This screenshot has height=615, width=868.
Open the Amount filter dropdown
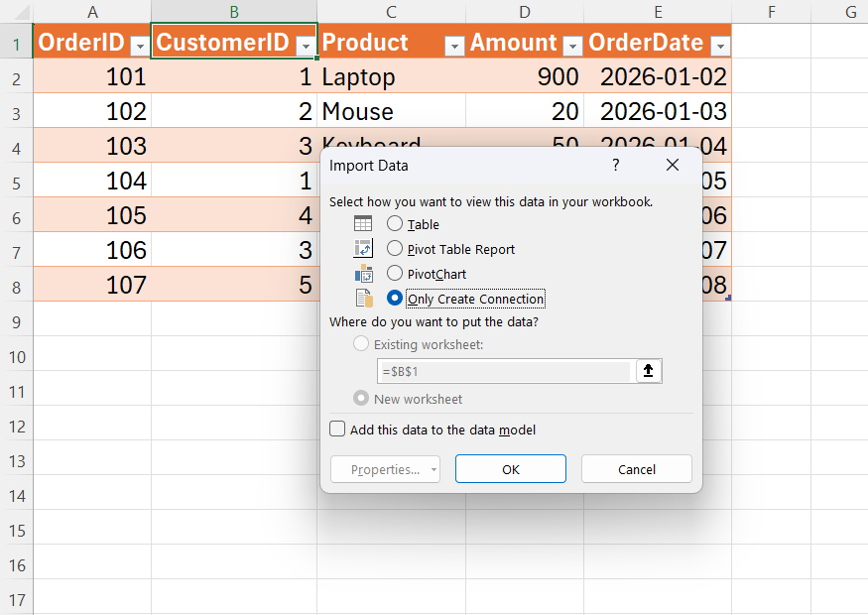[x=573, y=46]
